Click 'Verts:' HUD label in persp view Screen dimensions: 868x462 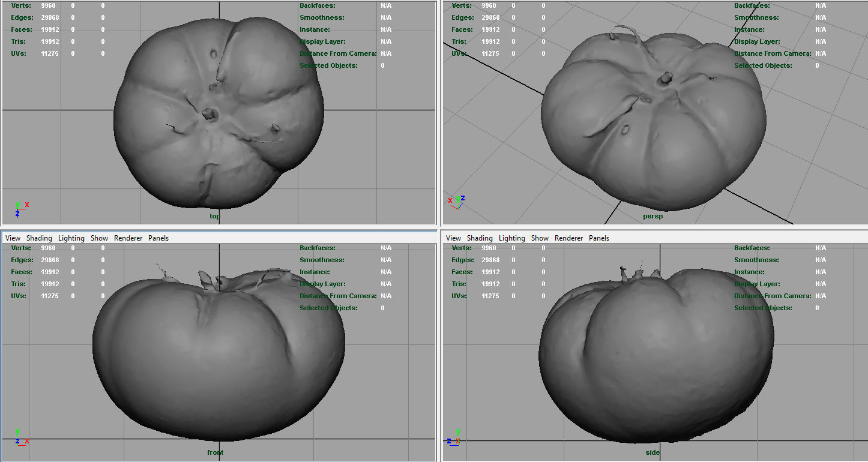click(462, 5)
